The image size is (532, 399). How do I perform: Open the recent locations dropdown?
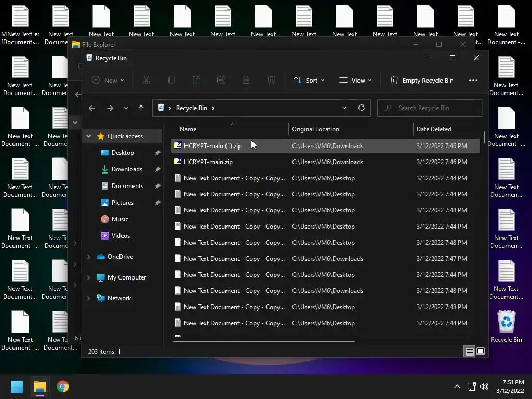[x=126, y=108]
